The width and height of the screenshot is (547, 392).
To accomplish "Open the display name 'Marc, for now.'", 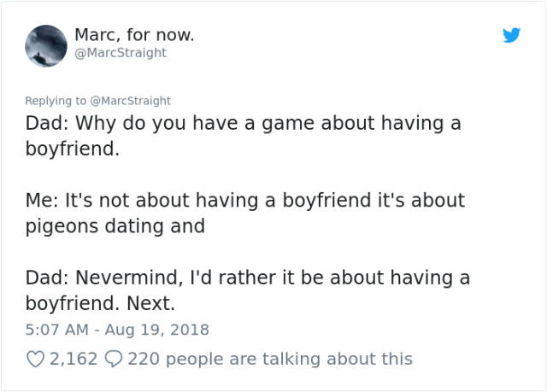I will 134,35.
